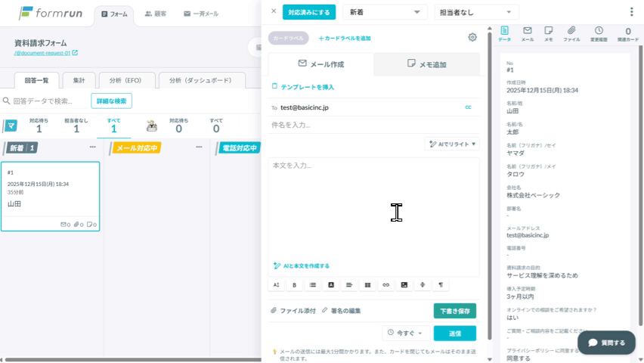Image resolution: width=644 pixels, height=363 pixels.
Task: Expand the AIでリライト dropdown
Action: pyautogui.click(x=453, y=144)
